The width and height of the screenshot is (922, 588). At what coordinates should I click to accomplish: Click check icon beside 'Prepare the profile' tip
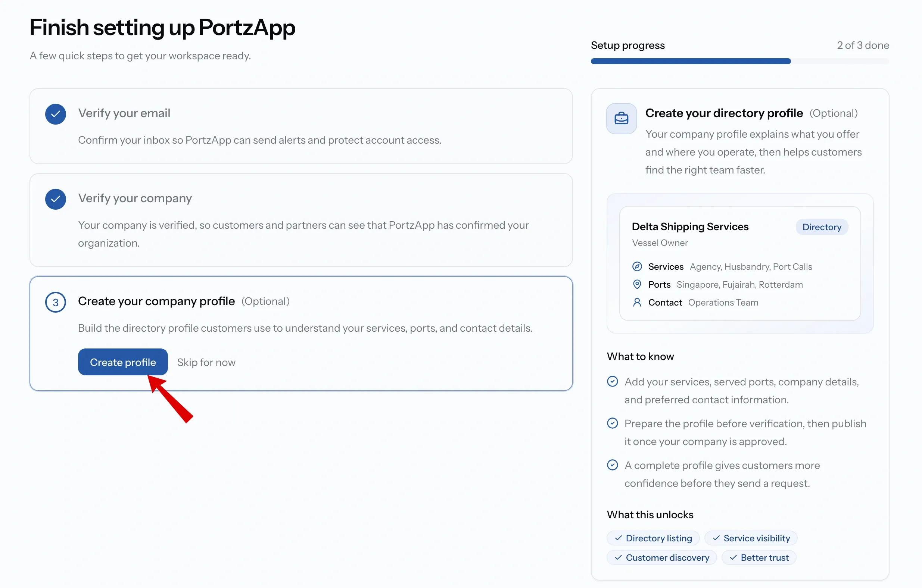tap(612, 423)
